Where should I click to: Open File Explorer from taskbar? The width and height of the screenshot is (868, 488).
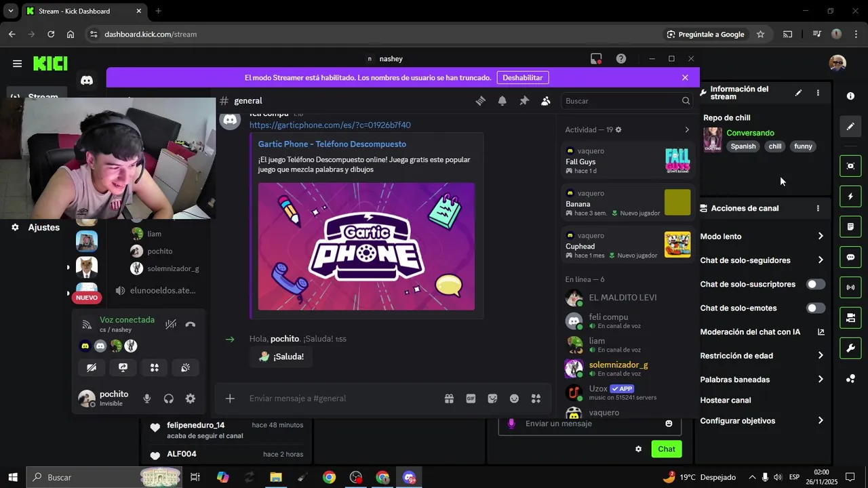(276, 477)
